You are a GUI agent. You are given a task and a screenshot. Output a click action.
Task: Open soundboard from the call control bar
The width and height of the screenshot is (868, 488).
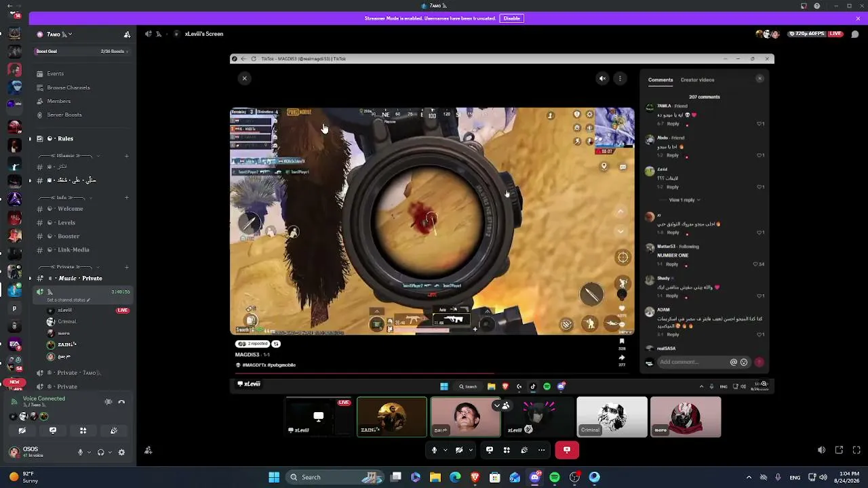click(x=524, y=449)
